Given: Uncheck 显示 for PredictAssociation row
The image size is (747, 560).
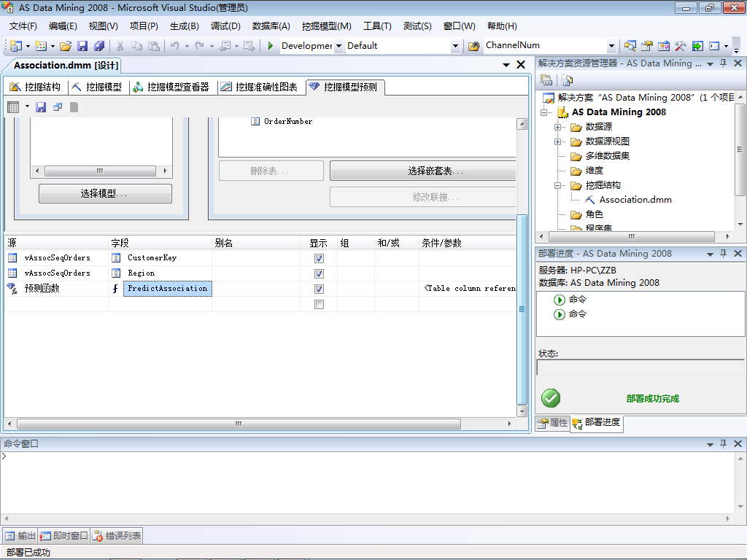Looking at the screenshot, I should click(320, 289).
